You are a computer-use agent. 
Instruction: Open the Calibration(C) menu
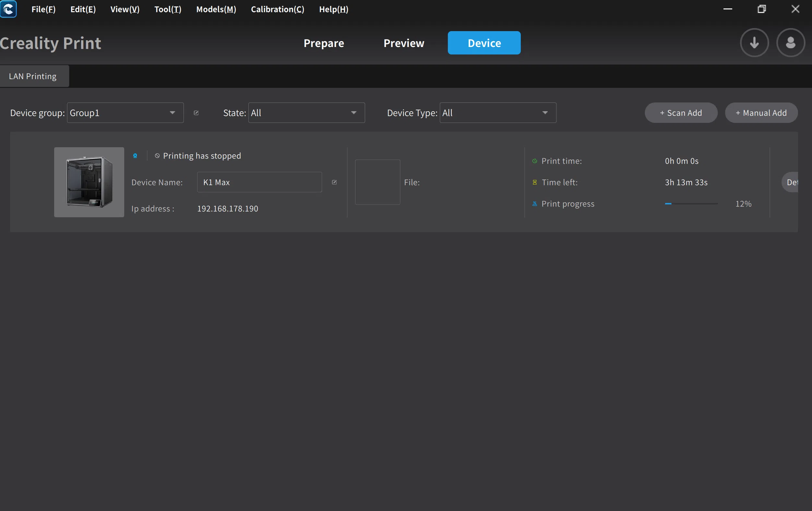click(x=278, y=9)
